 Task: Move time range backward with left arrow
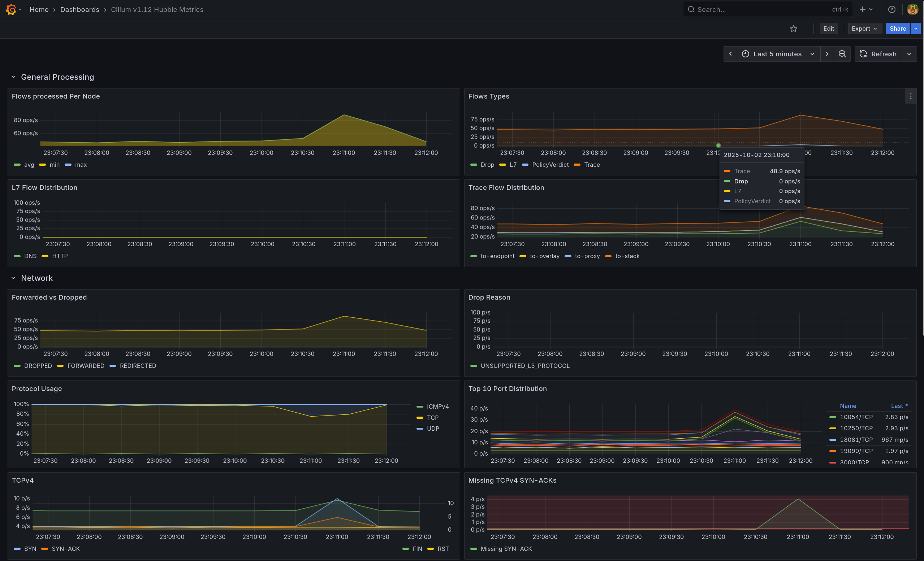coord(730,54)
